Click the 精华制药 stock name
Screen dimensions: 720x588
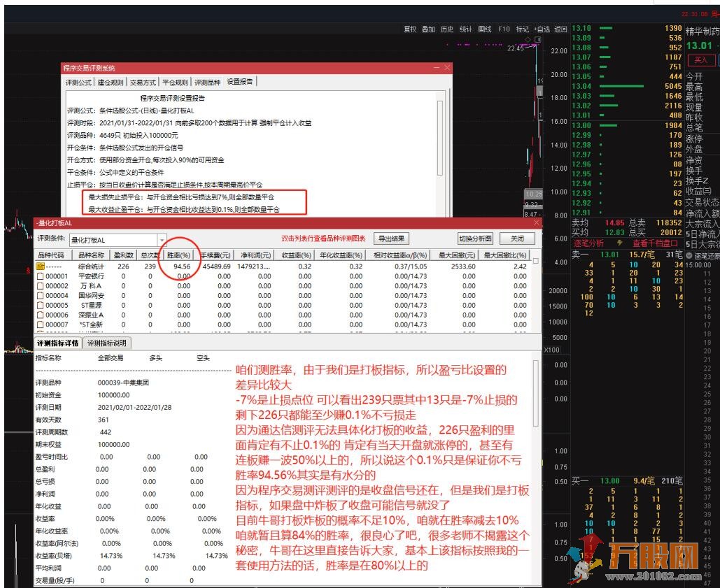click(x=702, y=31)
